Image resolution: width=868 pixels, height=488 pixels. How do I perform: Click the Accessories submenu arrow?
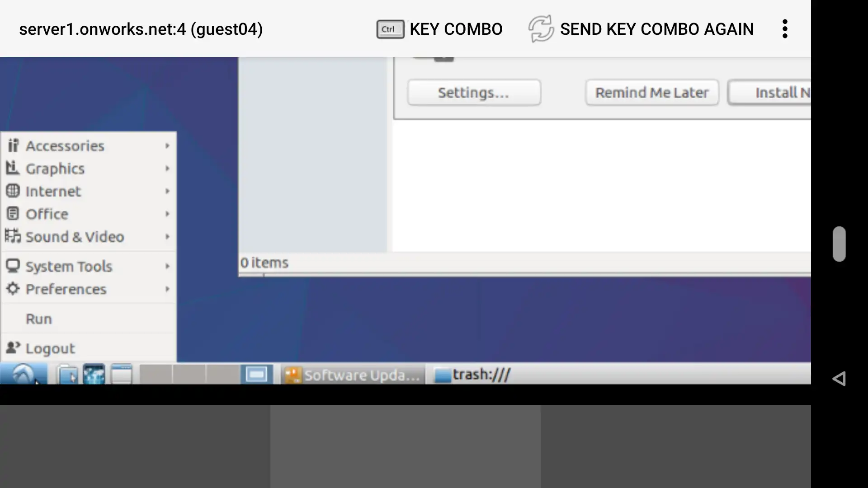coord(167,145)
